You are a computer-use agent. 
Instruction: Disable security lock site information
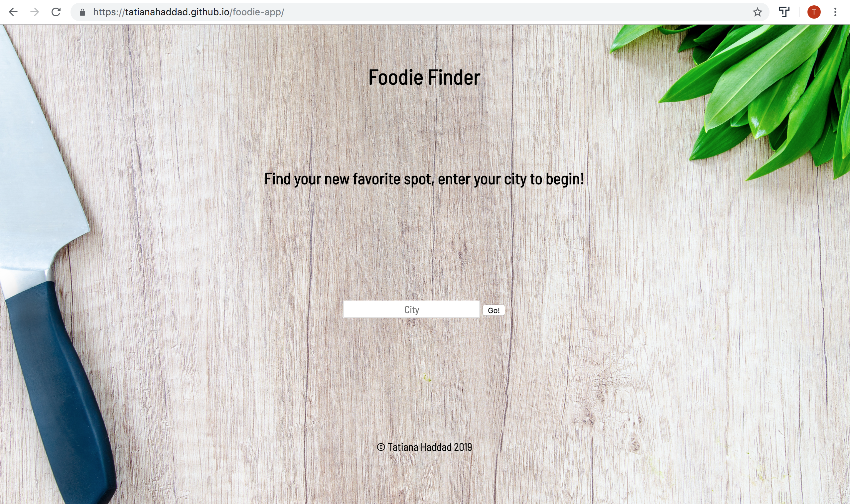tap(81, 12)
